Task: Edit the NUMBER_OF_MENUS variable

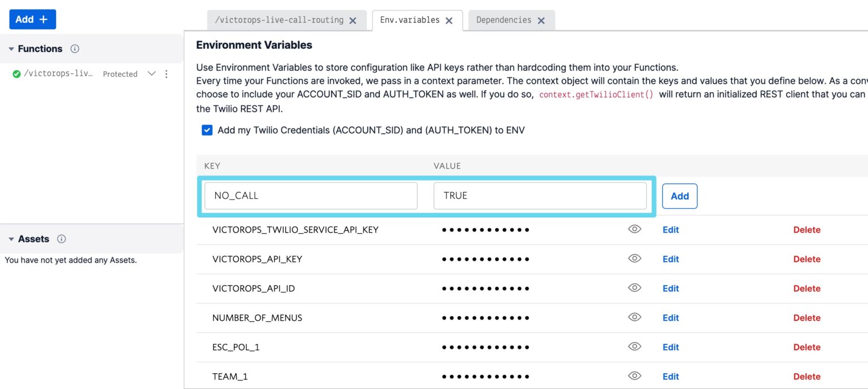Action: point(670,317)
